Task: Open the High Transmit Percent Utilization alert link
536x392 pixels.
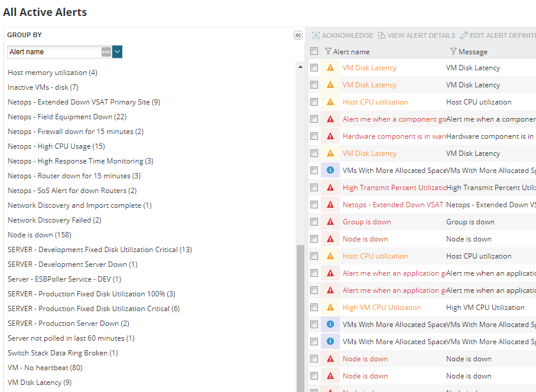Action: point(394,188)
